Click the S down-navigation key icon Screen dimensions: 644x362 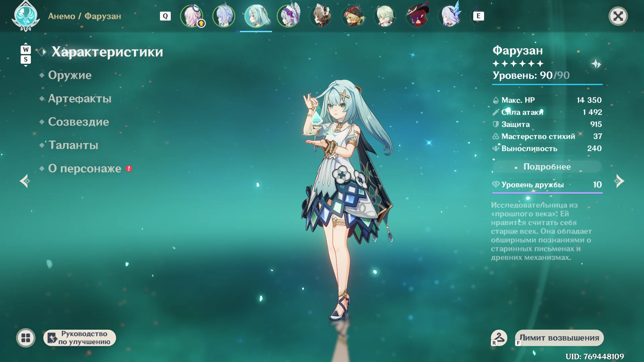pyautogui.click(x=25, y=59)
